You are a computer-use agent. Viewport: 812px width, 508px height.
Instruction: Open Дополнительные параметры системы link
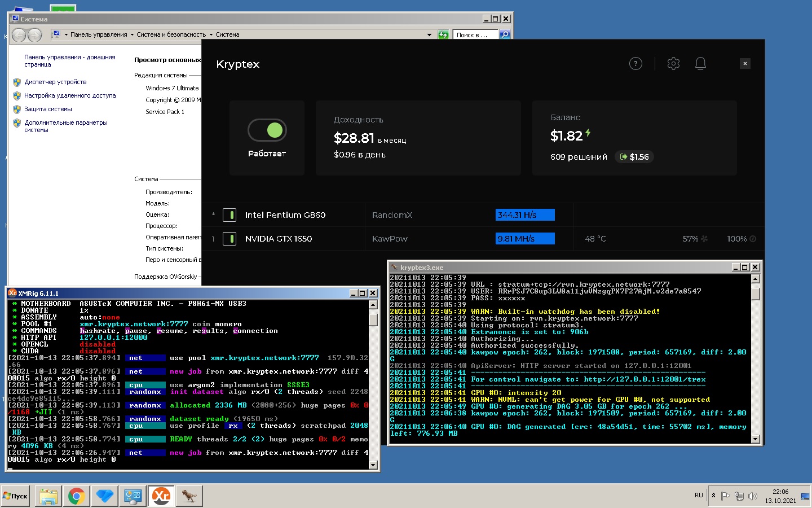click(66, 126)
